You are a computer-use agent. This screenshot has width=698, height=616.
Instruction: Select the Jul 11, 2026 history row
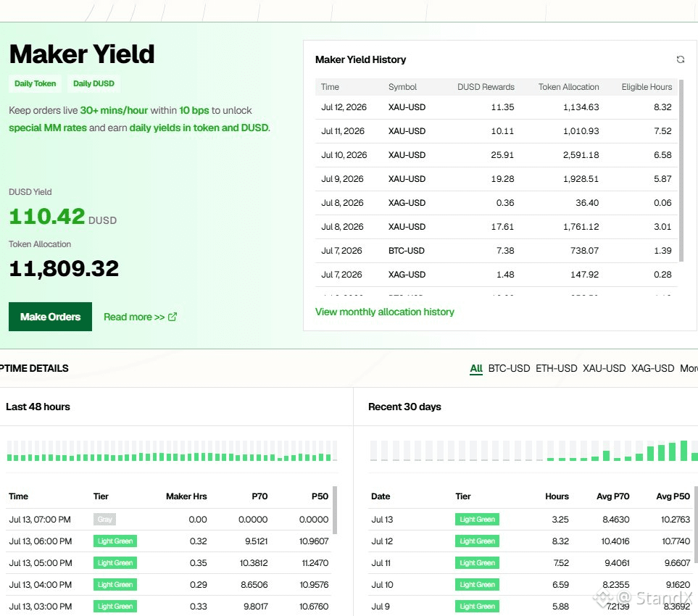(497, 131)
